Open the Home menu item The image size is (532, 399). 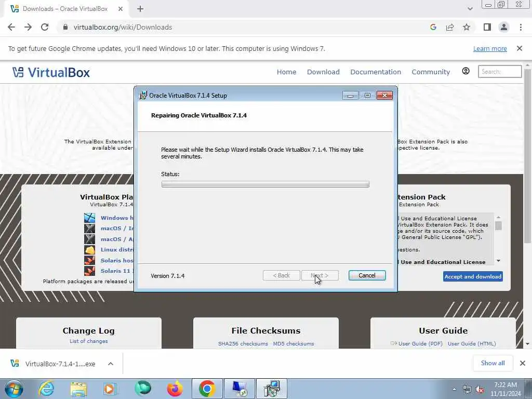pyautogui.click(x=286, y=72)
